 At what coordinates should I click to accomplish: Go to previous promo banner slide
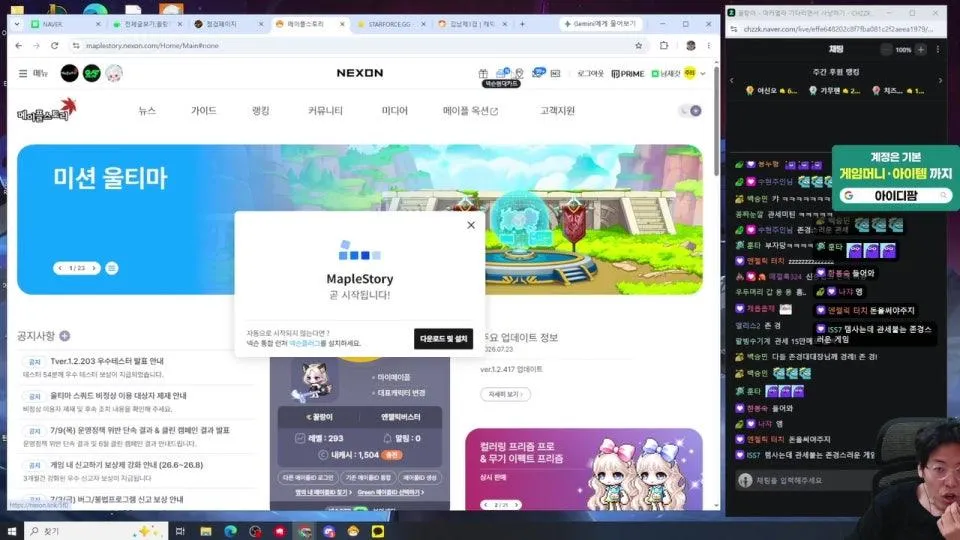[486, 505]
